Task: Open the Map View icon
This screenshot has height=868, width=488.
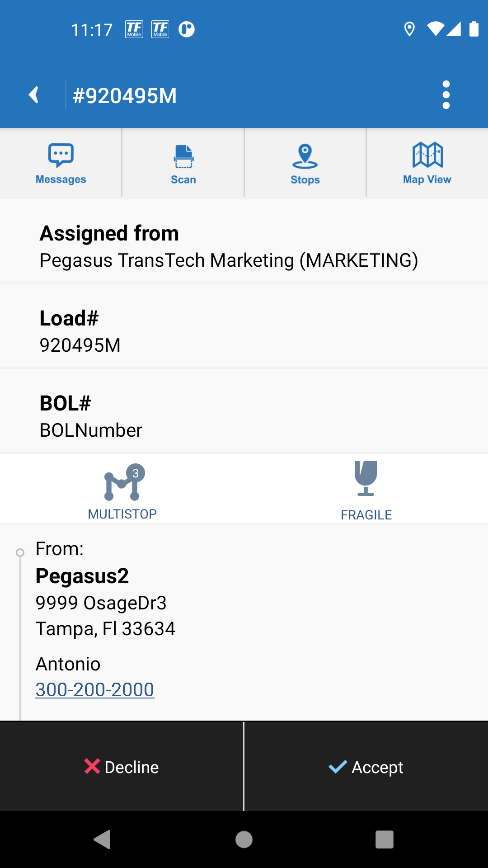Action: click(427, 155)
